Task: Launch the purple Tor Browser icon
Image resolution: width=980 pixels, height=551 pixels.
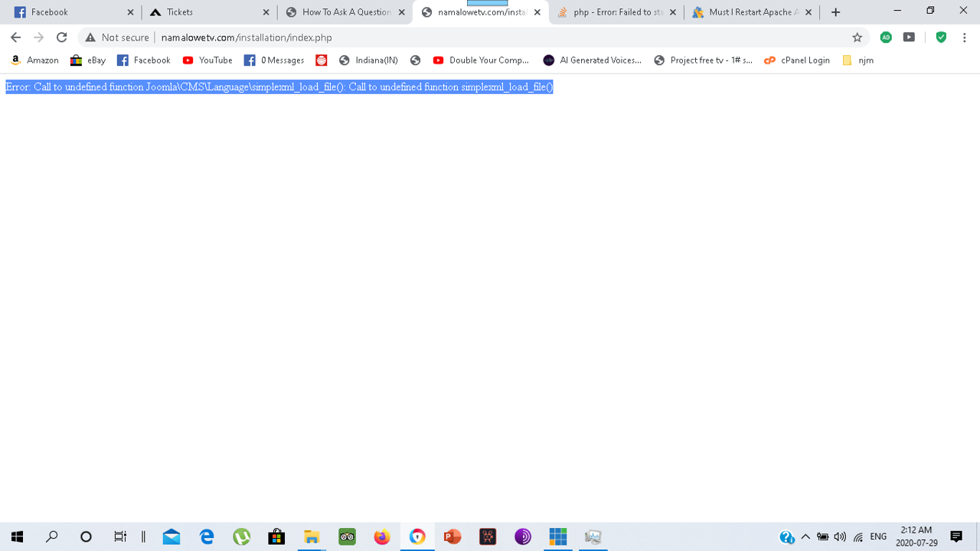Action: [523, 536]
